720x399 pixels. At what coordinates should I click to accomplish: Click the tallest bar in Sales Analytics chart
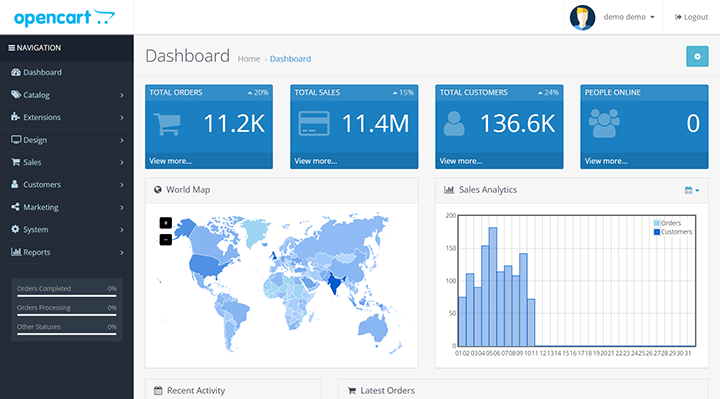pos(493,287)
